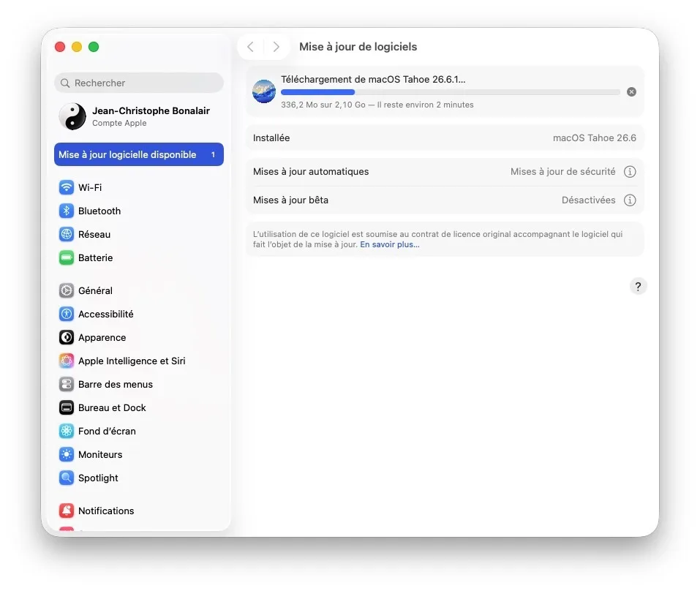Open the Bureau et Dock label
This screenshot has height=591, width=700.
(x=112, y=407)
